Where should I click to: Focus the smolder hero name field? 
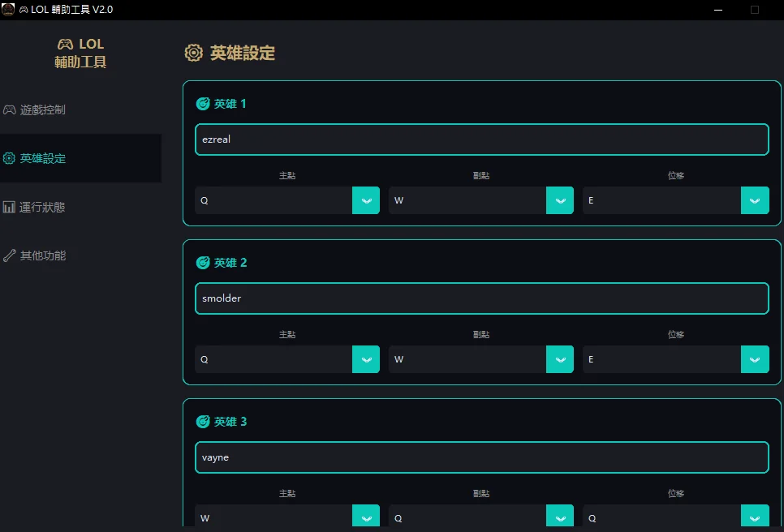pyautogui.click(x=481, y=298)
